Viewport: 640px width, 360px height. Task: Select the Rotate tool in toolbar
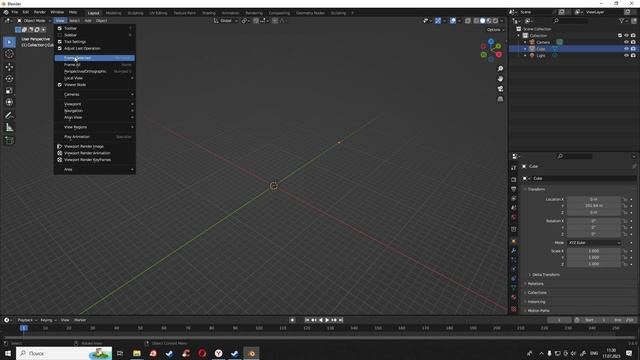click(x=9, y=78)
